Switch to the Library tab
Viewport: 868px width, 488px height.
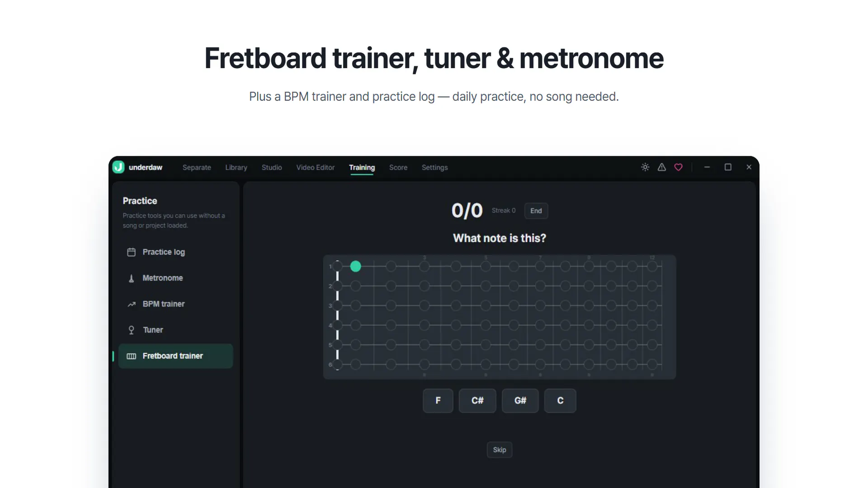click(236, 167)
